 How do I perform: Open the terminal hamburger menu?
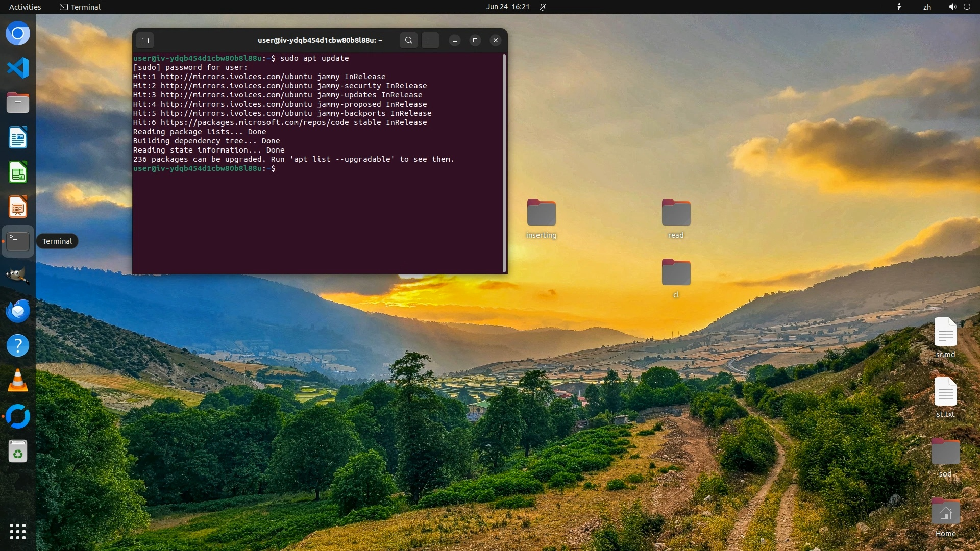click(x=430, y=40)
